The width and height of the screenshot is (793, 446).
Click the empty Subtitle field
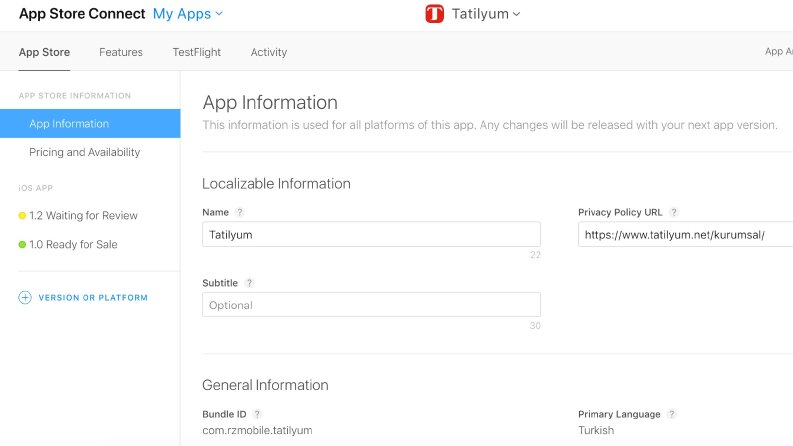[371, 304]
